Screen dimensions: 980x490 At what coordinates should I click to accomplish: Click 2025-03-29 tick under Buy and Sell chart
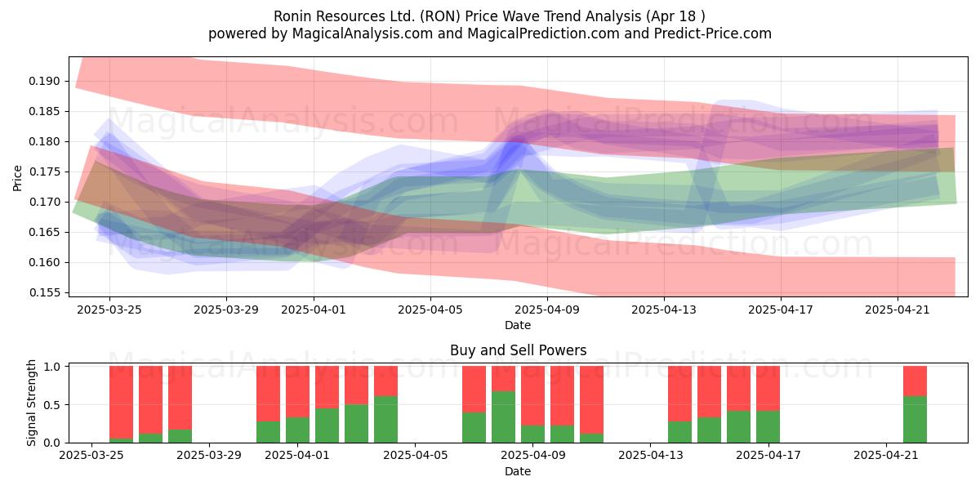[x=211, y=456]
